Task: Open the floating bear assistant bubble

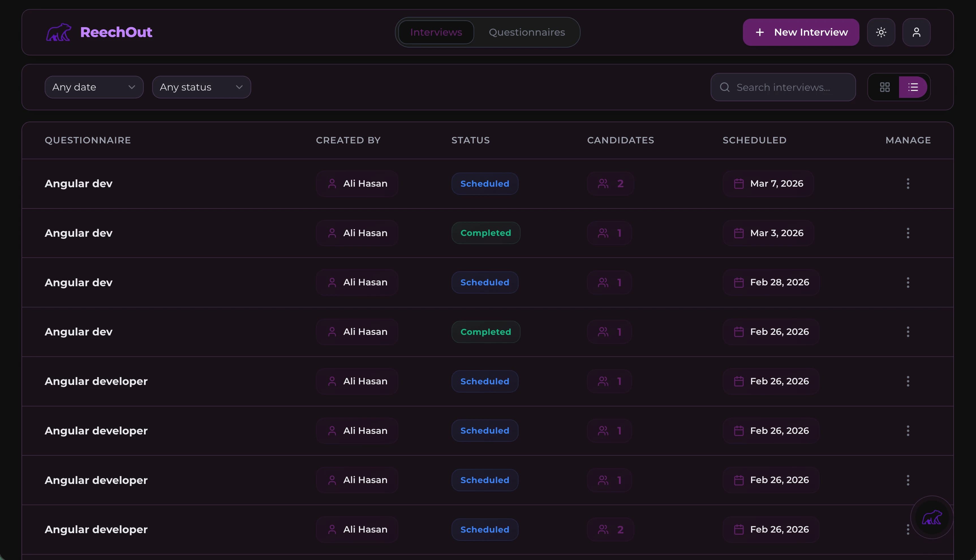Action: (x=932, y=517)
